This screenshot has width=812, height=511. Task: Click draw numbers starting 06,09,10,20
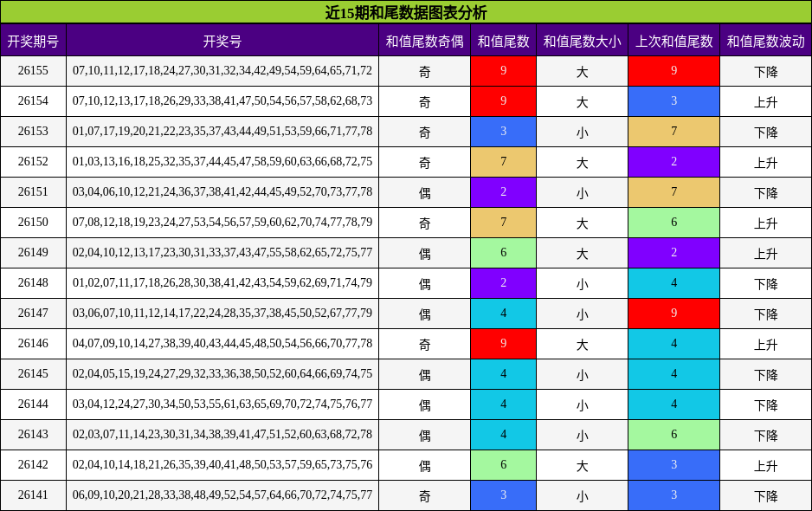coord(222,495)
